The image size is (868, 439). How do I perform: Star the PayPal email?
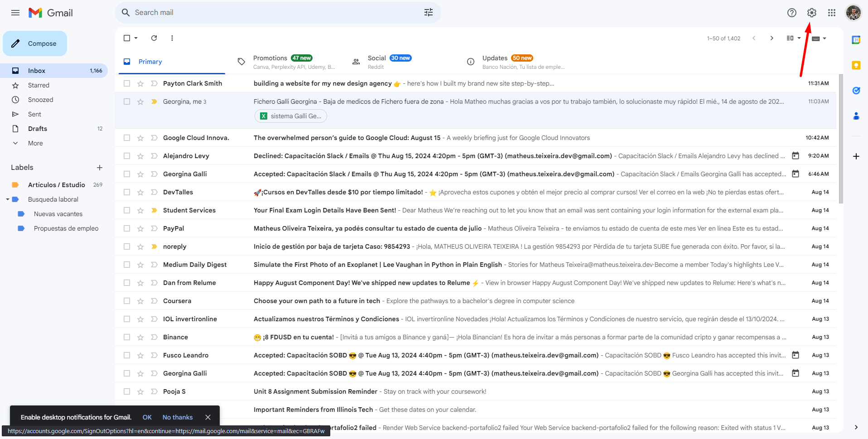click(x=140, y=228)
